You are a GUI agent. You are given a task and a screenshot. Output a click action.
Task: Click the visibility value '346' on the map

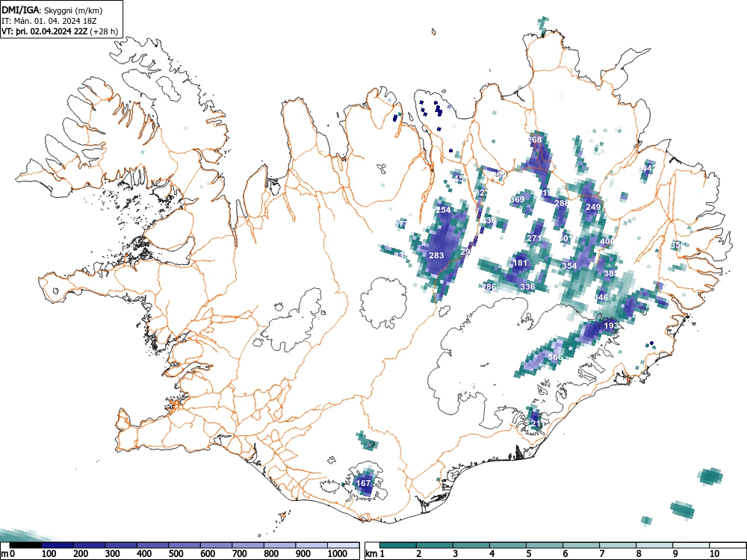point(601,297)
